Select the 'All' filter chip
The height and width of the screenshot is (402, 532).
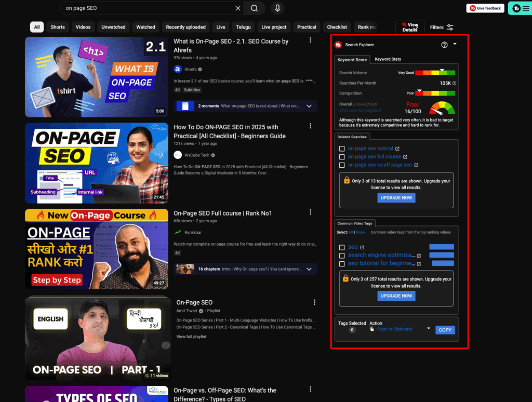pyautogui.click(x=37, y=27)
